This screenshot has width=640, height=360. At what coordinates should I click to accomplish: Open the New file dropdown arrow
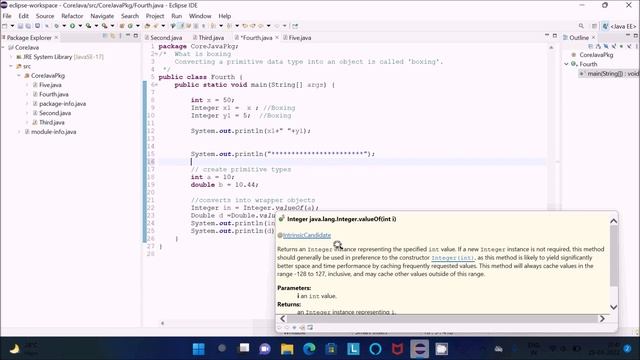12,26
